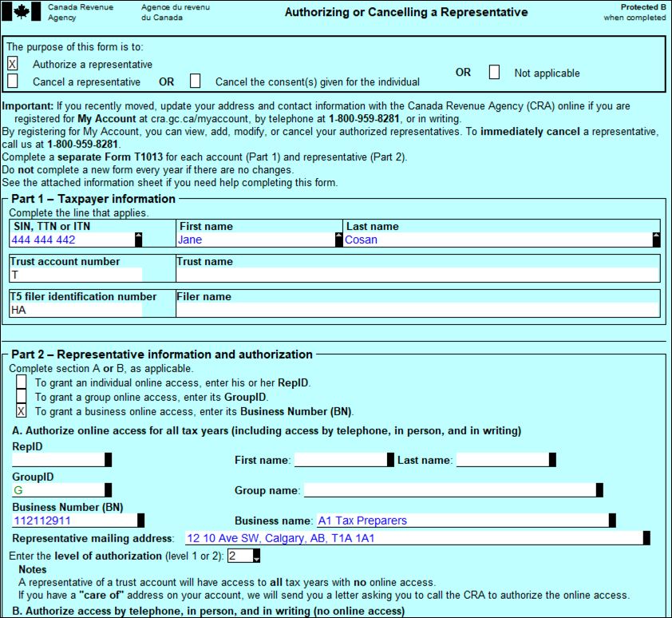Click the Trust name field
Screen dimensions: 672x618
(418, 275)
